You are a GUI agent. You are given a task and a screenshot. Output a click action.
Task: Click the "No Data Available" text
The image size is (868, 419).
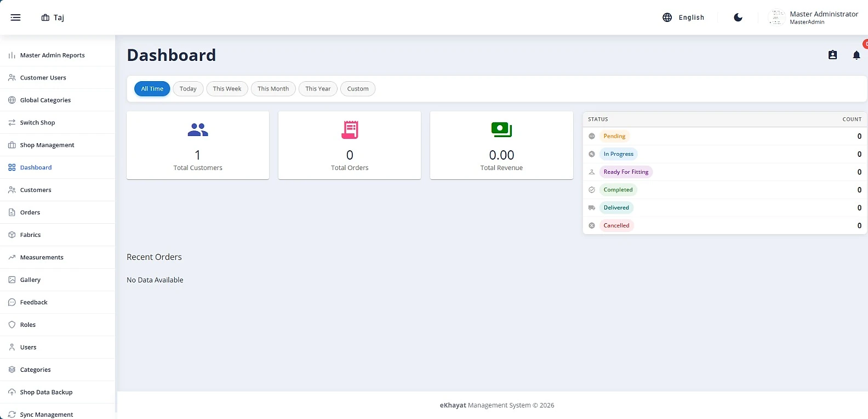pyautogui.click(x=155, y=280)
